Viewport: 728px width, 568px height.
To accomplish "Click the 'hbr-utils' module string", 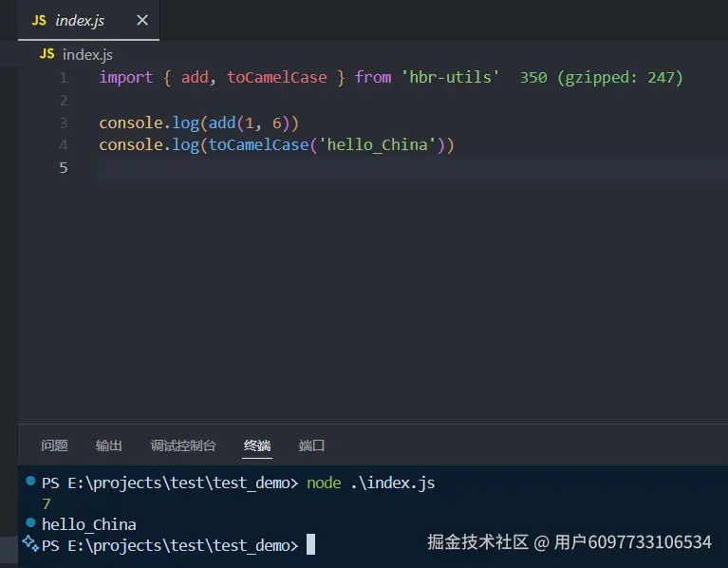I will tap(450, 78).
